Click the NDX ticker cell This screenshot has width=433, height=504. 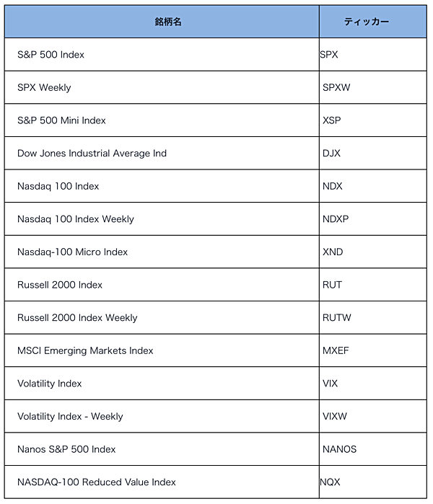click(373, 186)
